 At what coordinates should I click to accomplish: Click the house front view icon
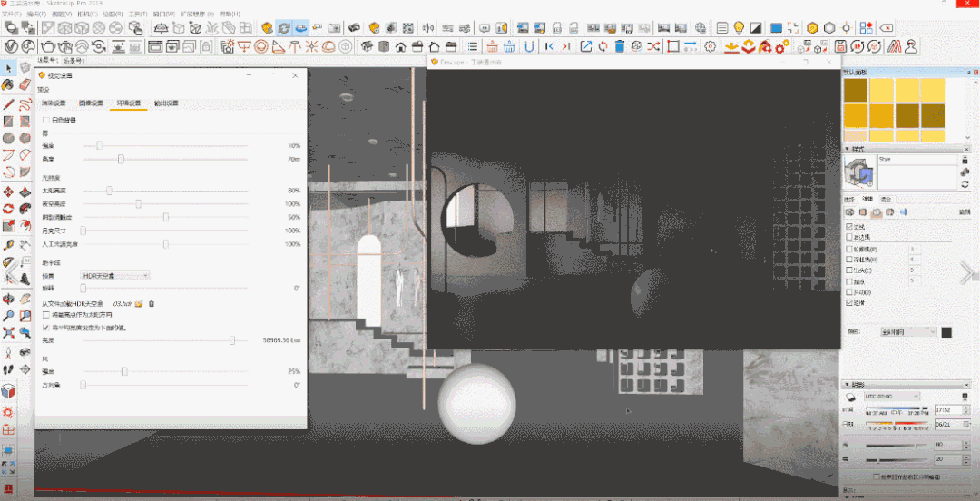tap(401, 46)
